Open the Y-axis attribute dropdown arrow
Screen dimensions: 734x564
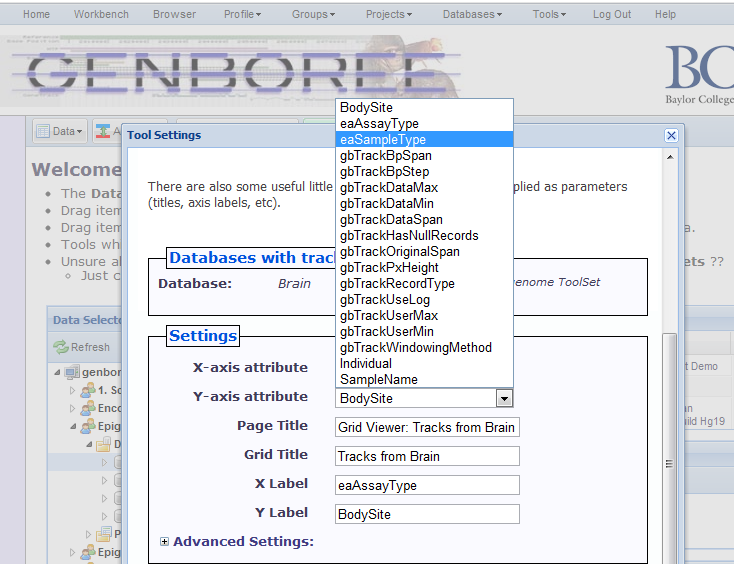coord(505,398)
